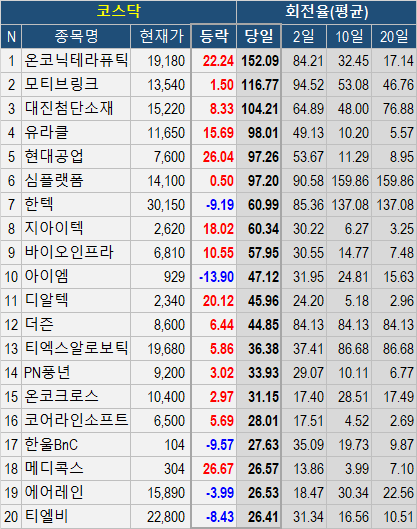Screen dimensions: 417x529
Task: Click the 26.04 change value for 현대공업
Action: pyautogui.click(x=218, y=157)
